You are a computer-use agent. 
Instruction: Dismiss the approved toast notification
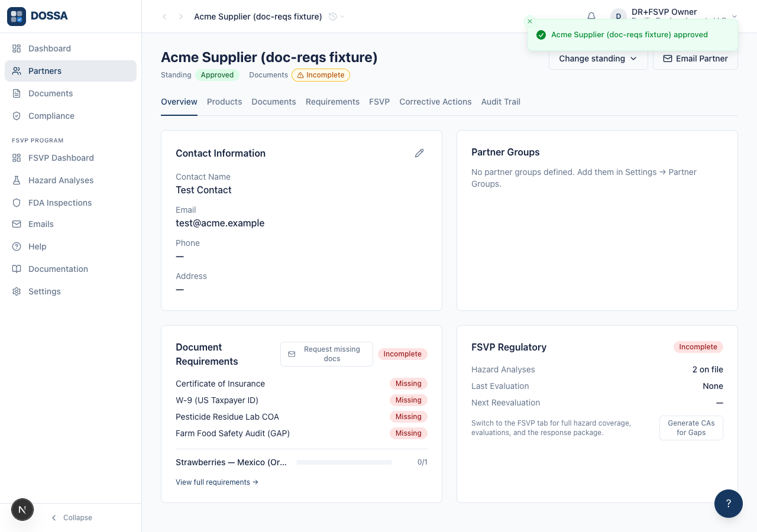coord(530,21)
